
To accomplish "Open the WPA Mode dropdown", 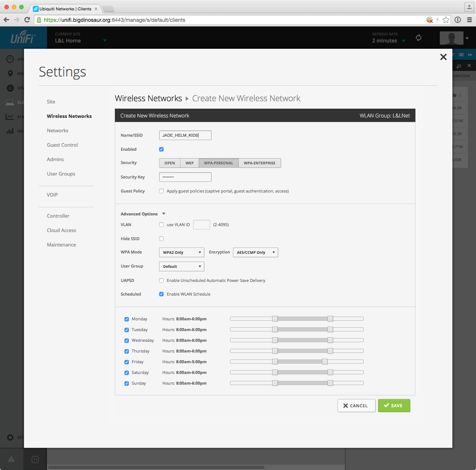I will click(181, 252).
